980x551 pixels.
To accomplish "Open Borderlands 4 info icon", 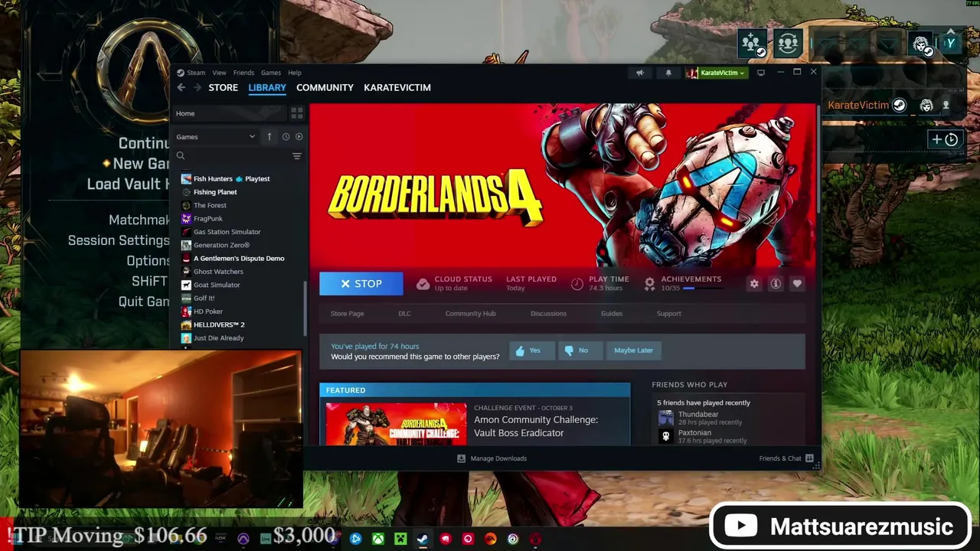I will tap(776, 284).
